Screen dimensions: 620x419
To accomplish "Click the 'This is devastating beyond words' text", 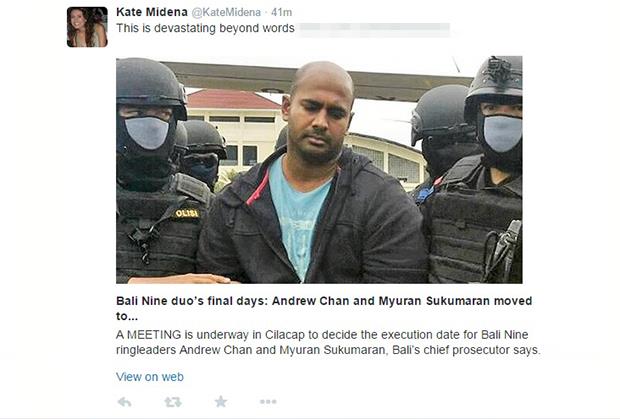I will (205, 28).
